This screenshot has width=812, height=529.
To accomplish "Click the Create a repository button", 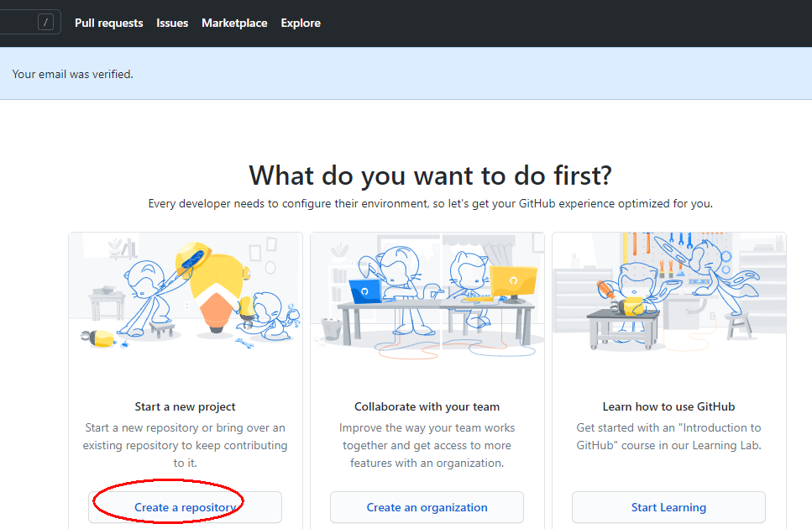I will pos(185,507).
